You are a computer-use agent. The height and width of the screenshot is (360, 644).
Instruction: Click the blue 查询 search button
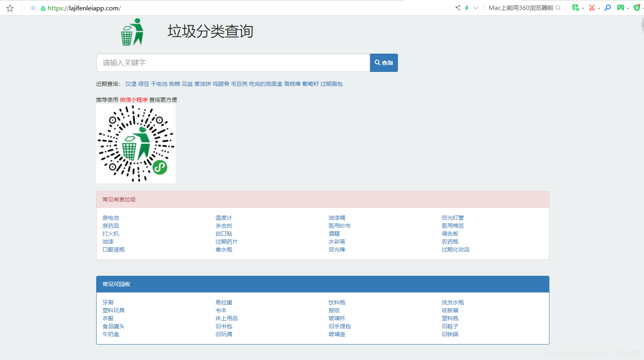384,63
